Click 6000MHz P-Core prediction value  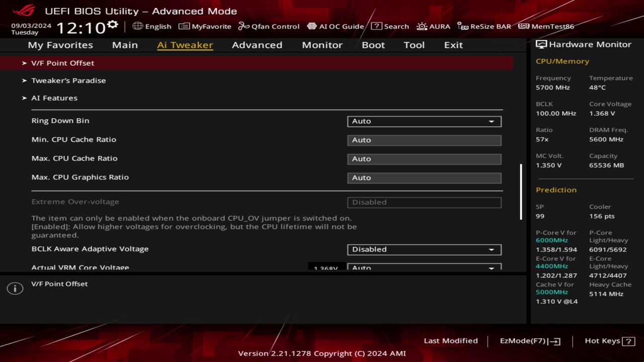pos(552,240)
